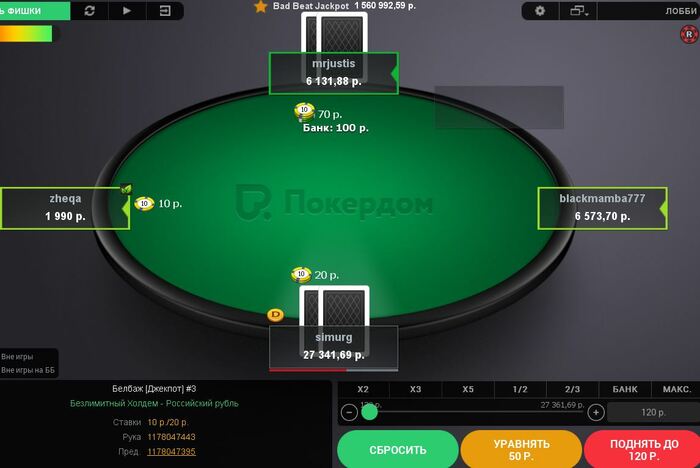Toggle the Вне игры на ББ option
This screenshot has width=700, height=468.
tap(28, 370)
